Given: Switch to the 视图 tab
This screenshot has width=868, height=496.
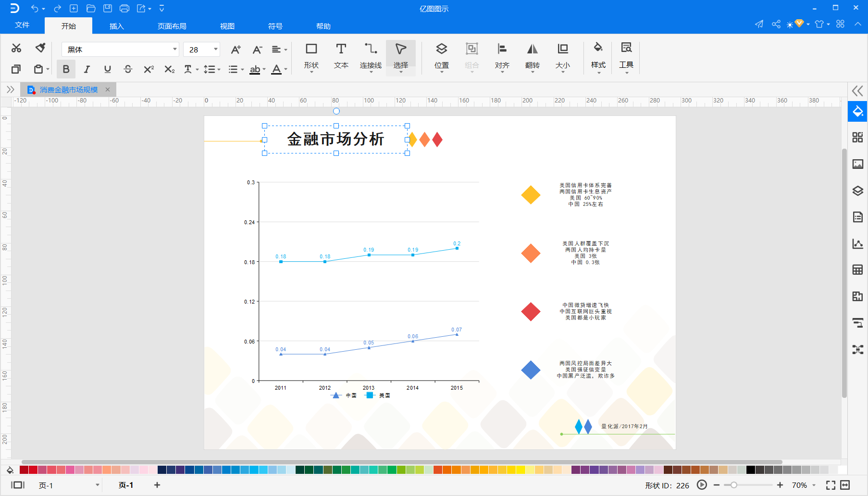Looking at the screenshot, I should point(227,26).
